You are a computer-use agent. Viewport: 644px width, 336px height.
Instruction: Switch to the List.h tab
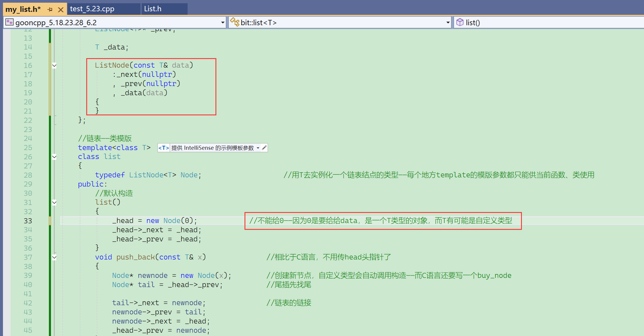pos(153,9)
